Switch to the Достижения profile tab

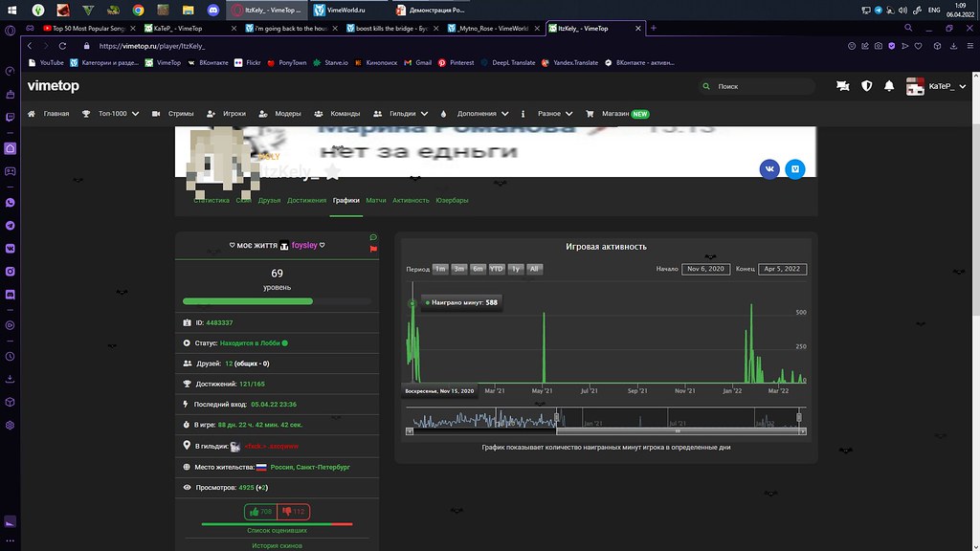point(306,201)
